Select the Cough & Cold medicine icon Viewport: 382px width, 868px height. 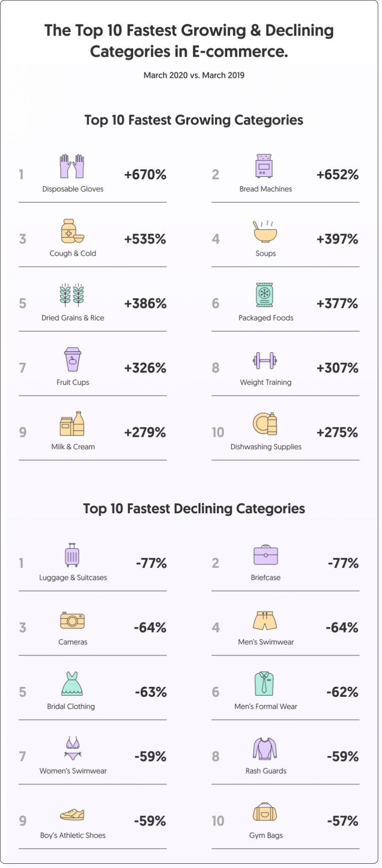(x=72, y=231)
